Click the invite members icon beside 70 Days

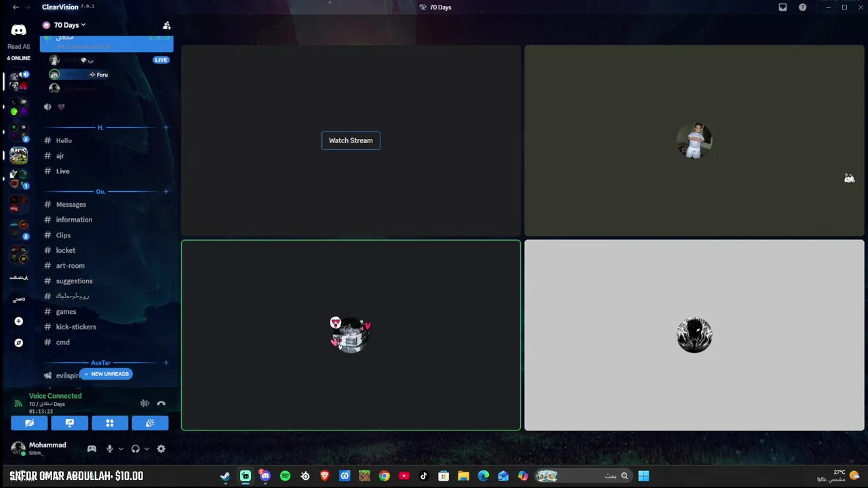166,26
